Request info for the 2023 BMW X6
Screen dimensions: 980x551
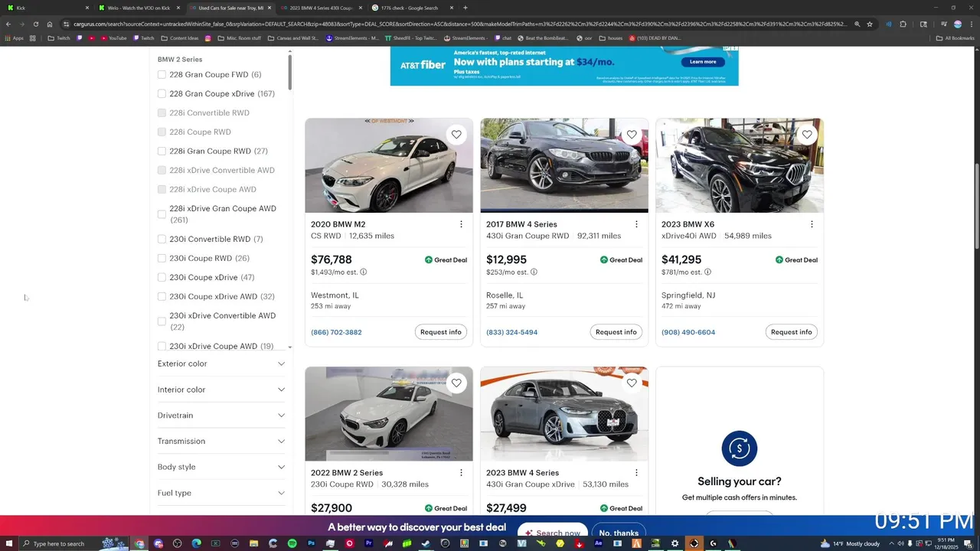click(792, 332)
